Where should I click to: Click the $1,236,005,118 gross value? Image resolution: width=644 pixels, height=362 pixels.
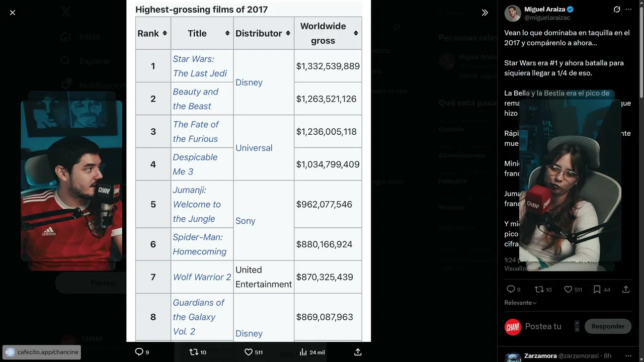pyautogui.click(x=326, y=132)
